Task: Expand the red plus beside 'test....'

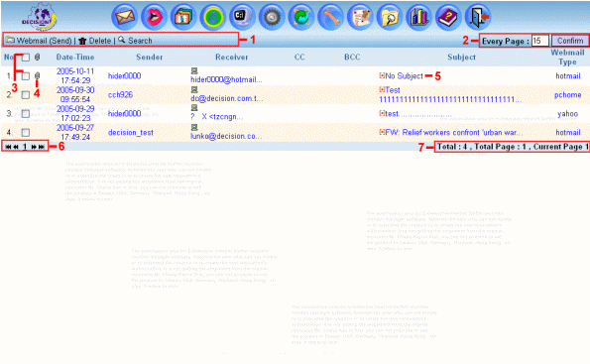Action: (382, 113)
